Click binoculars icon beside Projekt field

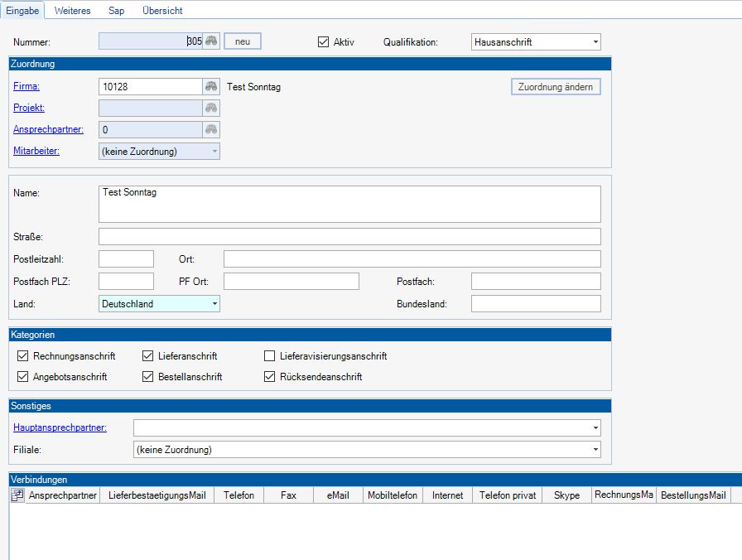(211, 108)
